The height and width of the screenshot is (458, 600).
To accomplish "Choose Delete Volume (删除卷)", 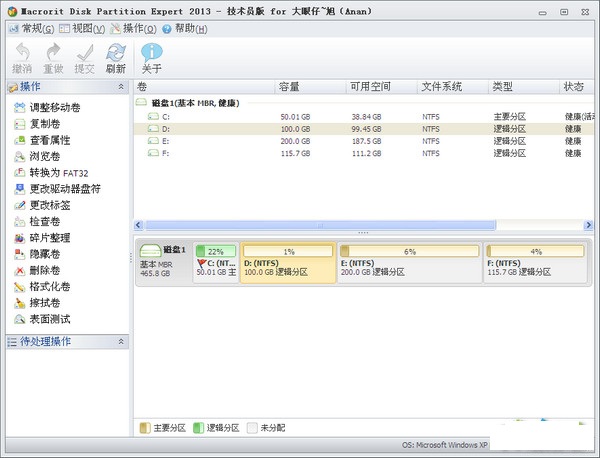I will [x=37, y=270].
